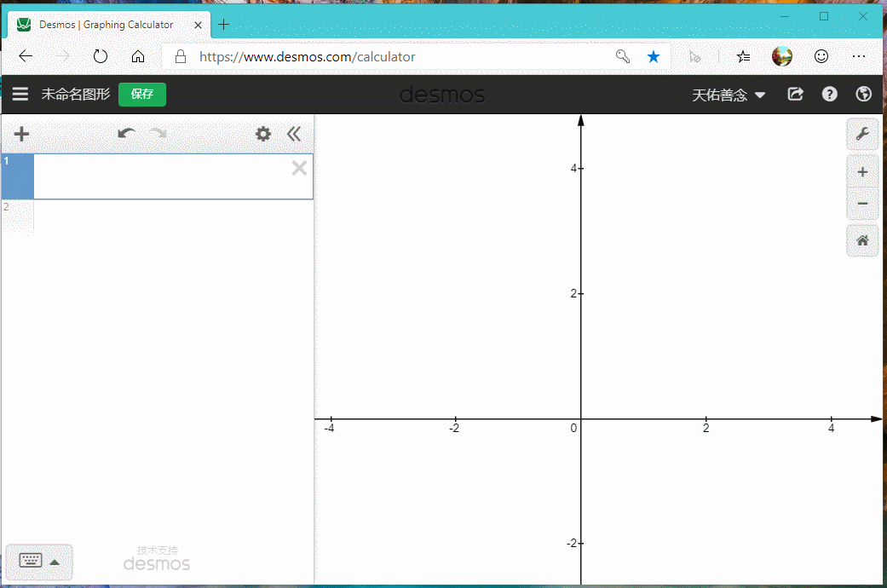Refresh the browser page
The image size is (887, 588).
(101, 56)
